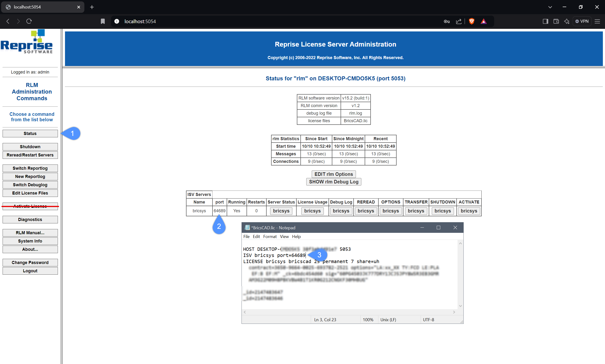605x364 pixels.
Task: Open the Brave Wallet icon
Action: [556, 21]
